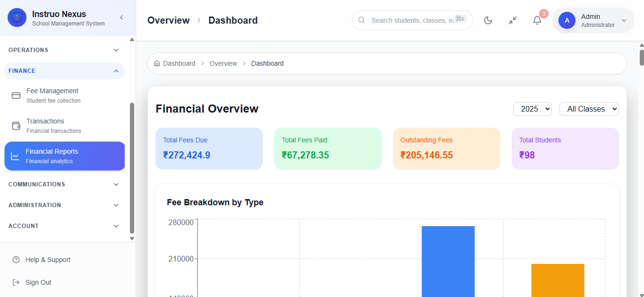This screenshot has height=297, width=644.
Task: Click the minimize fullscreen arrows icon
Action: coord(513,20)
